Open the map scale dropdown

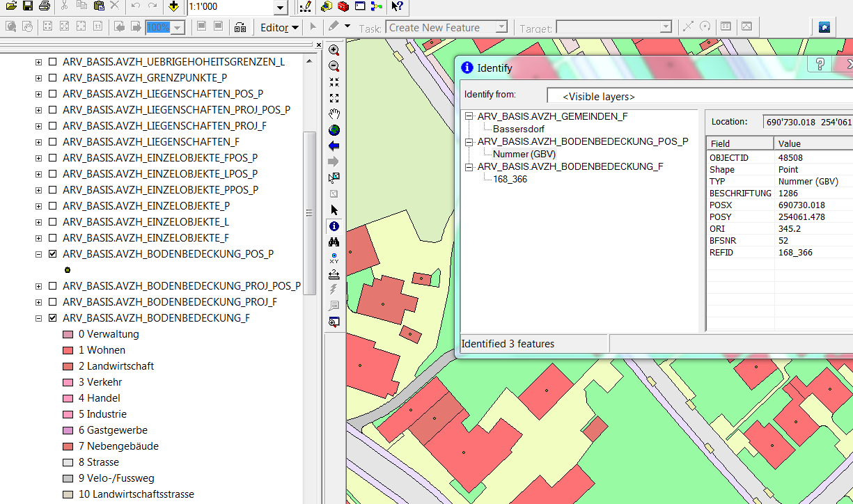pyautogui.click(x=280, y=8)
